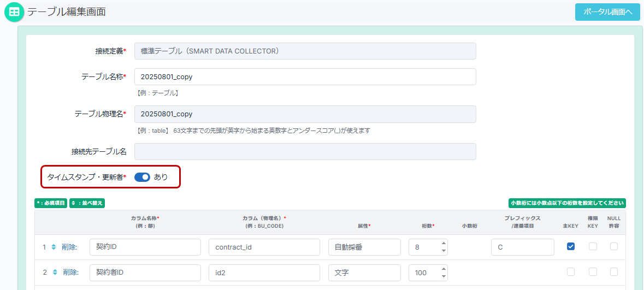The image size is (644, 290).
Task: Decrease the 桁数 value of 100
Action: (x=444, y=275)
